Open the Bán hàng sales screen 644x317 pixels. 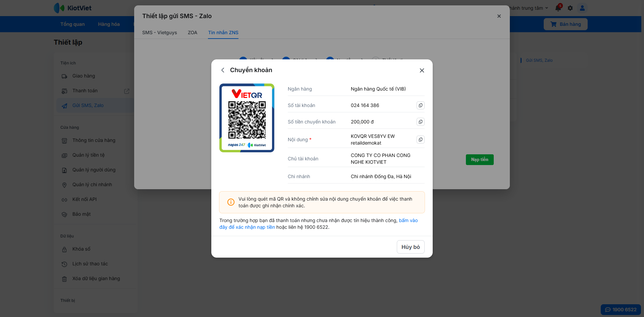(566, 24)
